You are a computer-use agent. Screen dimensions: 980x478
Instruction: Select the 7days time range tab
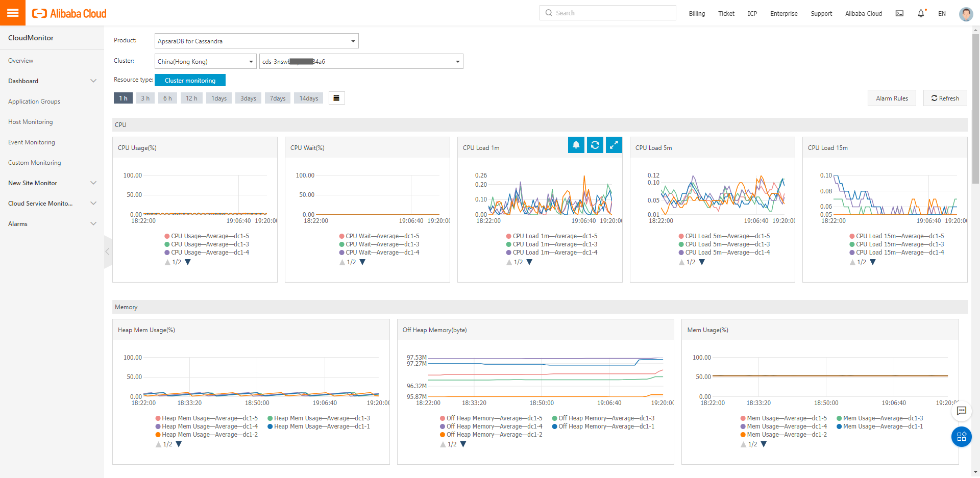278,98
